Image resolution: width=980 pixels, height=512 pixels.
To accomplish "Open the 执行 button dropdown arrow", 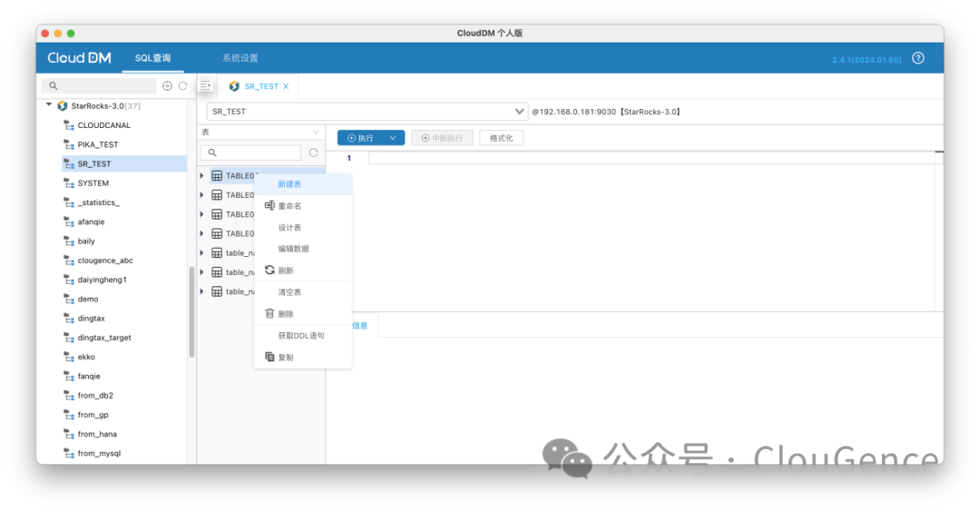I will coord(393,138).
